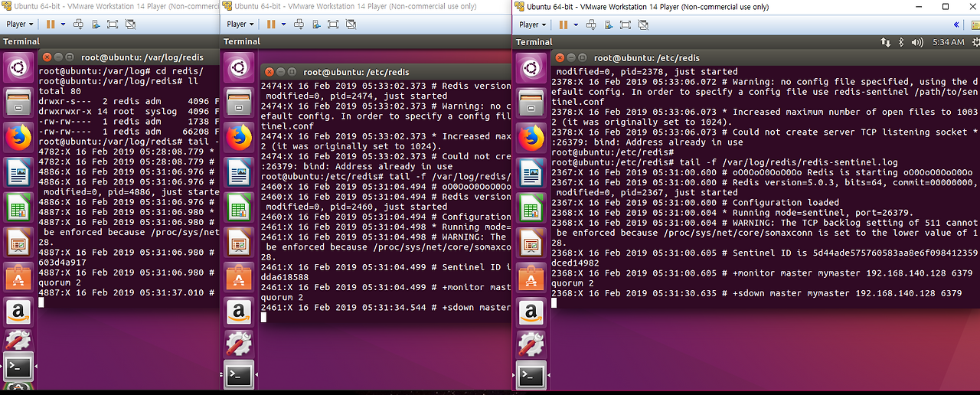This screenshot has height=395, width=980.
Task: Send Ctrl+Alt+Del via the rightmost VMware toolbar button
Action: click(x=590, y=24)
